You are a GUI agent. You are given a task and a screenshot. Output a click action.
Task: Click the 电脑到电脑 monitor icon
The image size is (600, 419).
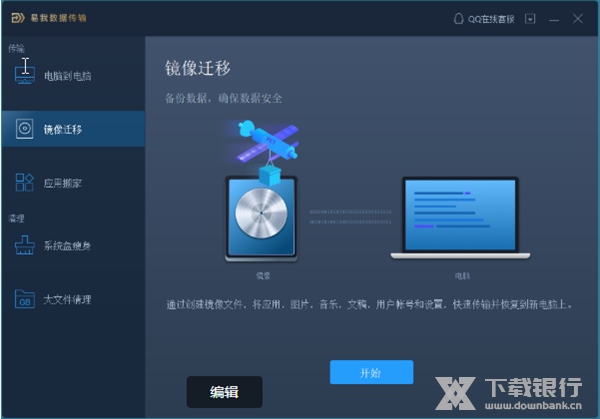coord(25,75)
